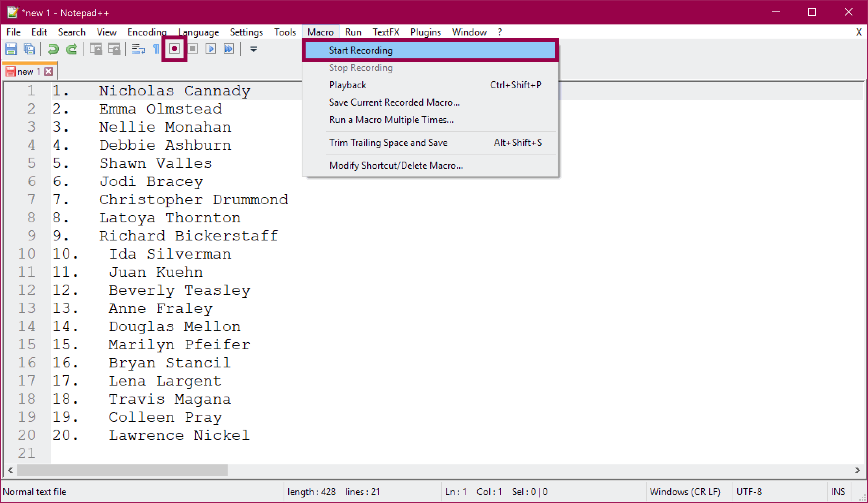The image size is (868, 503).
Task: Expand the toolbar overflow dropdown arrow
Action: tap(254, 49)
